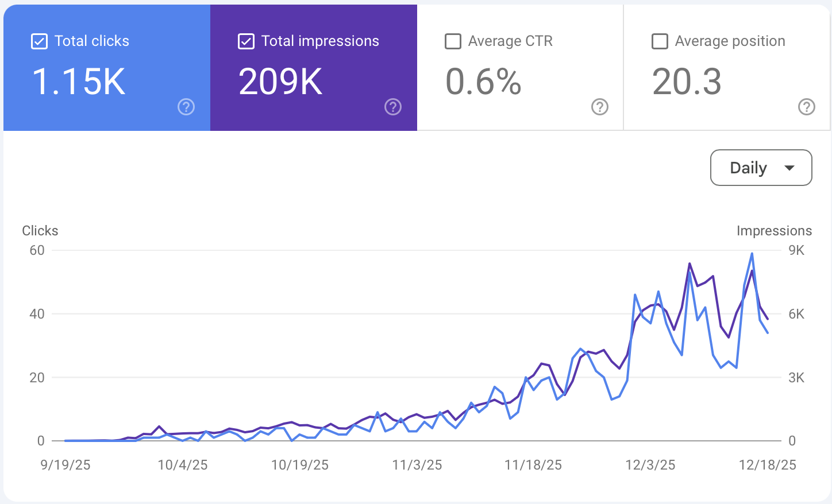This screenshot has height=504, width=832.
Task: Open the Average CTR help tooltip
Action: [x=600, y=107]
